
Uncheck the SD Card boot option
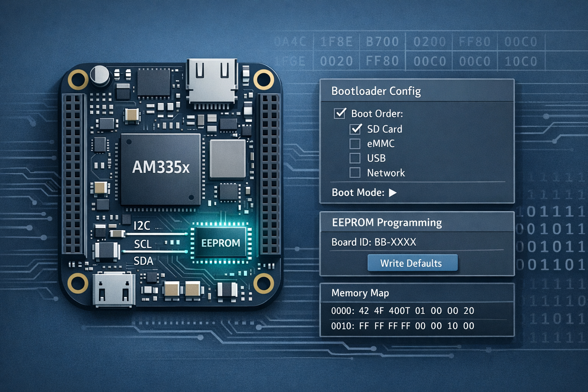355,129
